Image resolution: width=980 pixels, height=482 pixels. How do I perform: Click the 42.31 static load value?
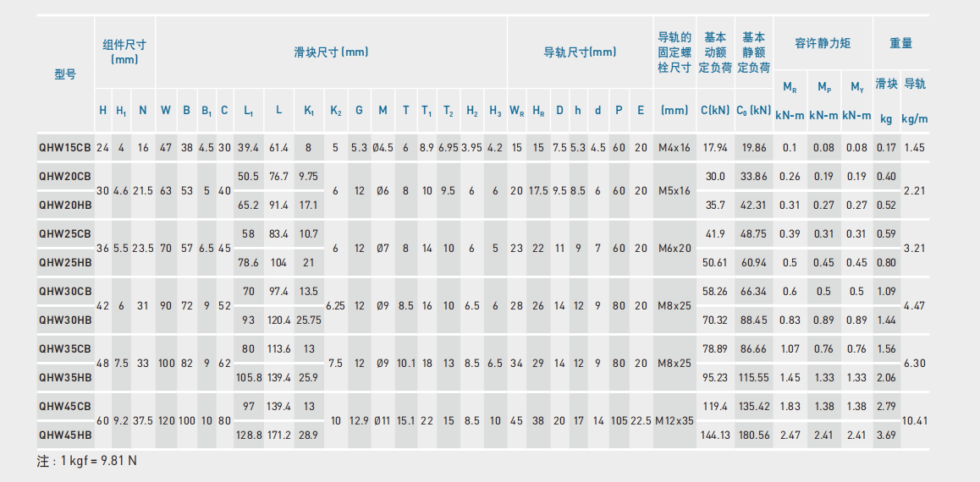pyautogui.click(x=754, y=205)
